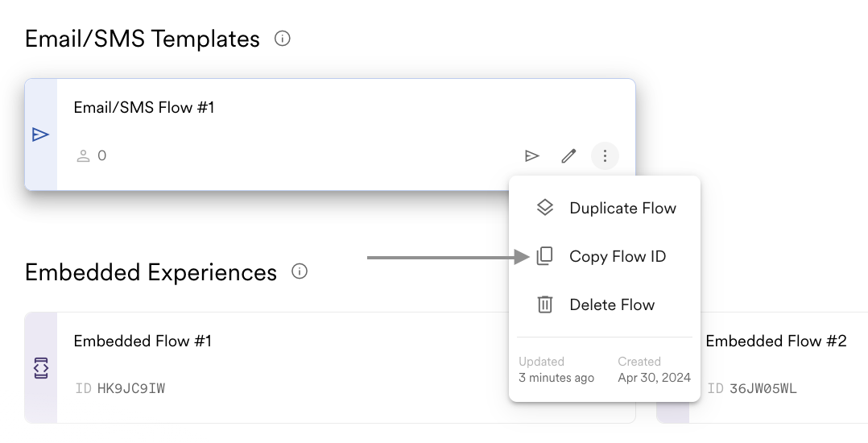Click the user count icon showing 0

coord(83,155)
